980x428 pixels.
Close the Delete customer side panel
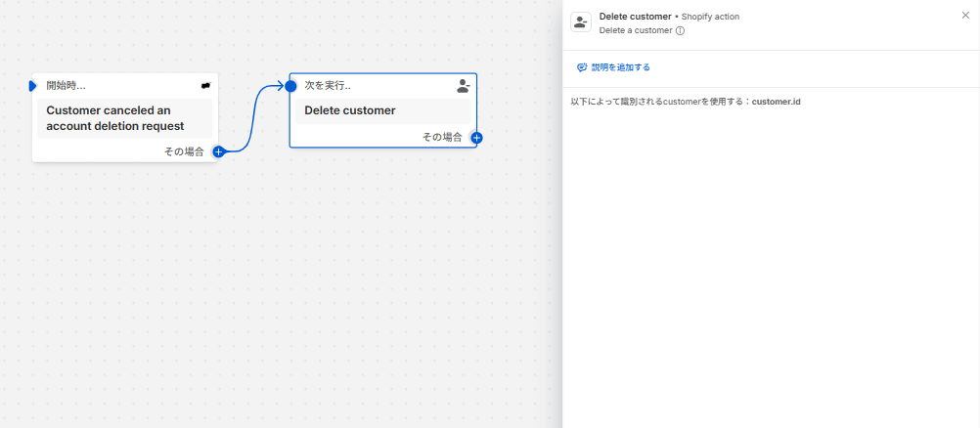pyautogui.click(x=965, y=16)
